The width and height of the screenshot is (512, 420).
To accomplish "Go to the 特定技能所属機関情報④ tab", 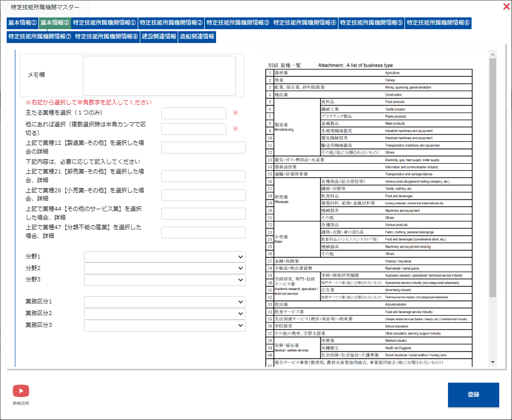I will point(305,23).
